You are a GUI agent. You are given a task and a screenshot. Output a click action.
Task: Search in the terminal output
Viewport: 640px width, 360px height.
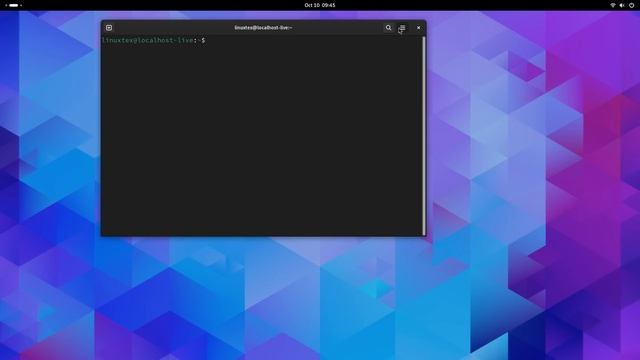click(x=389, y=28)
